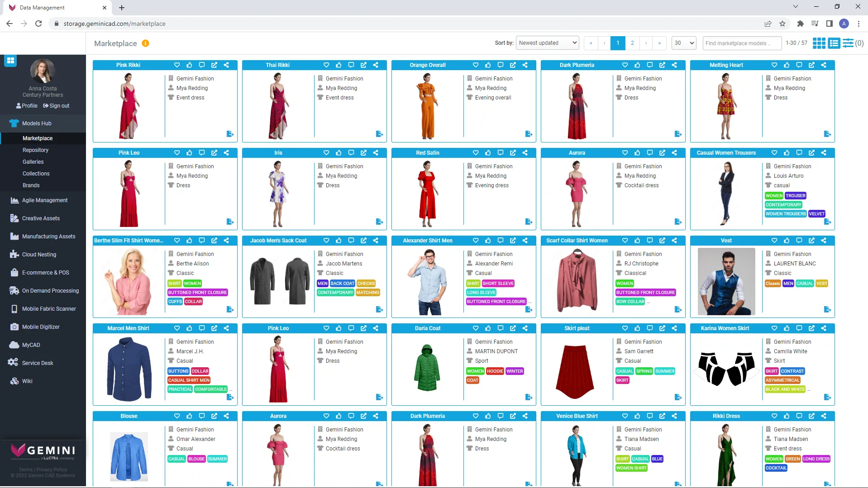Share the Melting Heart model

pos(824,65)
